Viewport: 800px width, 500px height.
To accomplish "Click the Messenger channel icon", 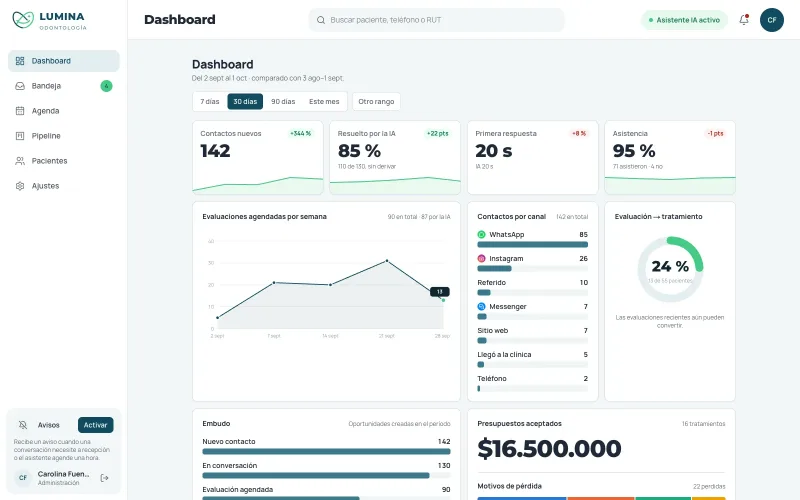I will [x=481, y=307].
